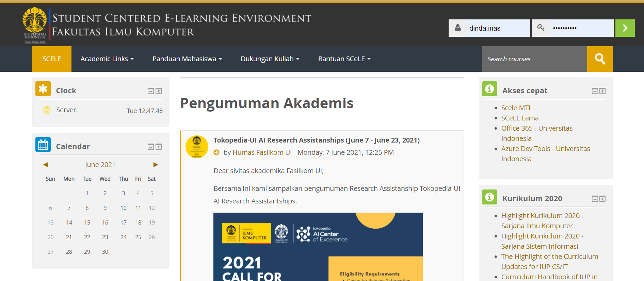Open the Academic Links dropdown menu
This screenshot has height=281, width=644.
tap(107, 59)
